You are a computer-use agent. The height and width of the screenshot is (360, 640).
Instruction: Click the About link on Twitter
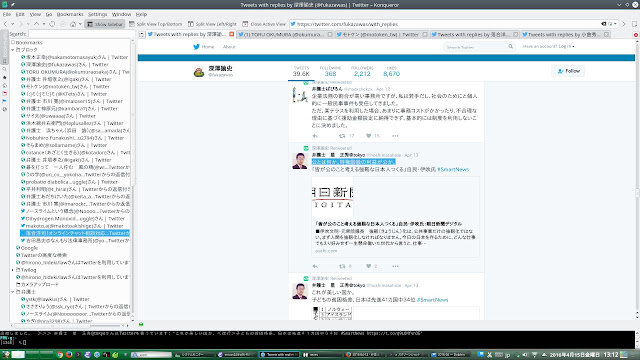click(229, 47)
